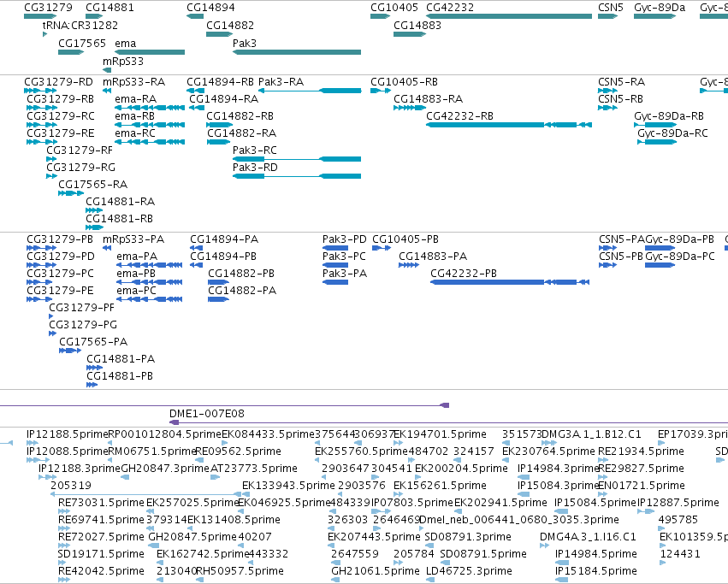Click the CG31279-PF protein label
The width and height of the screenshot is (728, 584).
pos(82,307)
